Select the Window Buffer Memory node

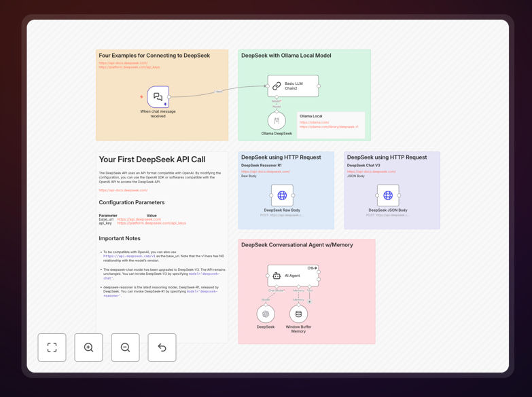click(x=298, y=314)
